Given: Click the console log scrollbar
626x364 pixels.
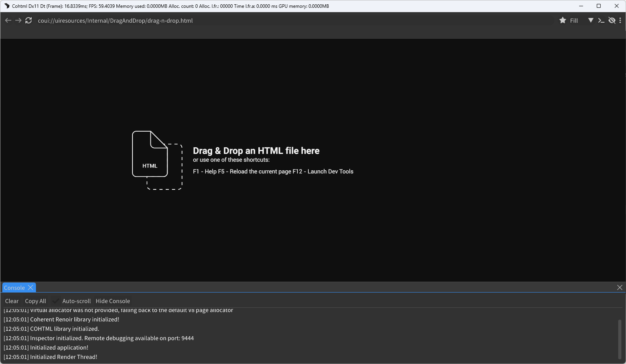Looking at the screenshot, I should (619, 339).
